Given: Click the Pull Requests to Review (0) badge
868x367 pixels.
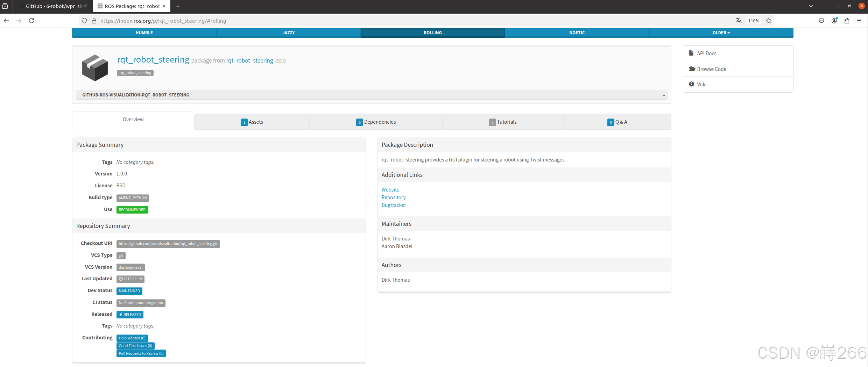Looking at the screenshot, I should (x=141, y=353).
